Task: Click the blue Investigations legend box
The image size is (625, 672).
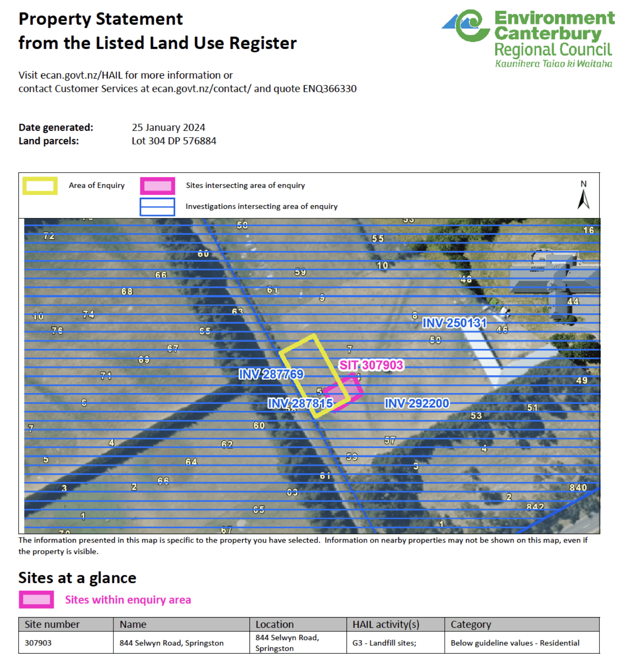Action: tap(157, 207)
